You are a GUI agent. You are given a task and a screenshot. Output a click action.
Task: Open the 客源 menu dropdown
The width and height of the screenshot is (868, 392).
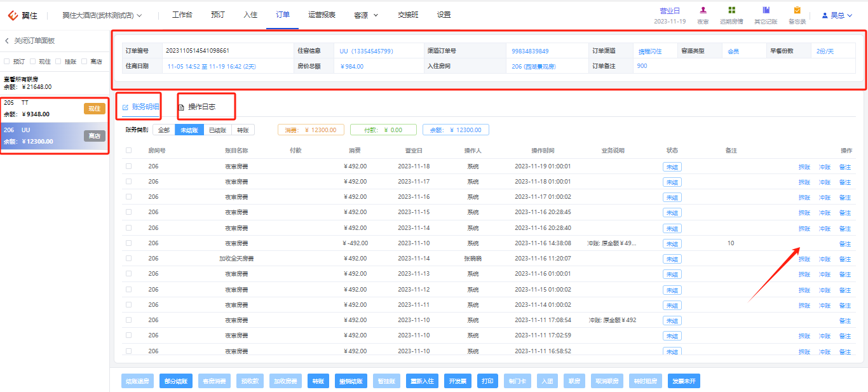tap(366, 15)
